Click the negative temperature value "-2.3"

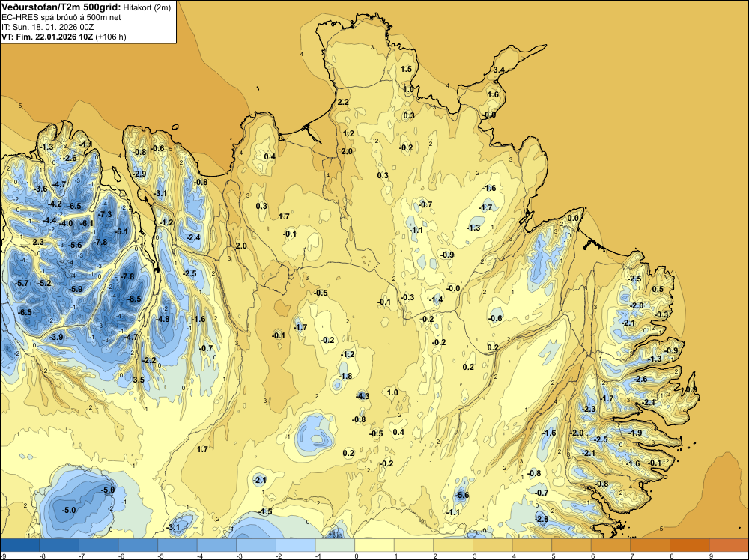pyautogui.click(x=589, y=409)
